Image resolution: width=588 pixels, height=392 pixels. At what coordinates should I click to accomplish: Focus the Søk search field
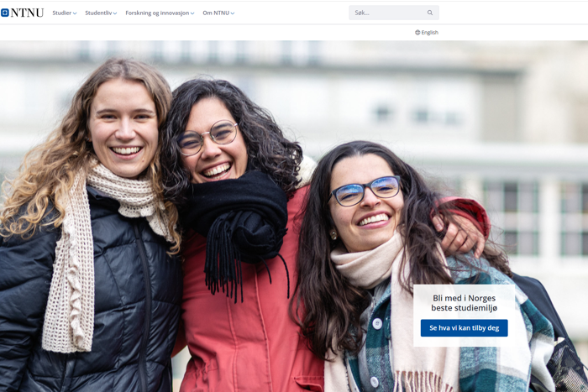tap(394, 13)
